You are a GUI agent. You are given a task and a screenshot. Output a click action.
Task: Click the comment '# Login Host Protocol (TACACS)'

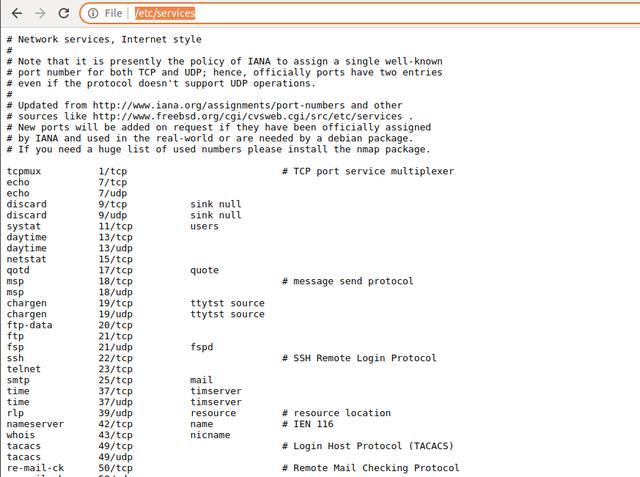pos(368,447)
